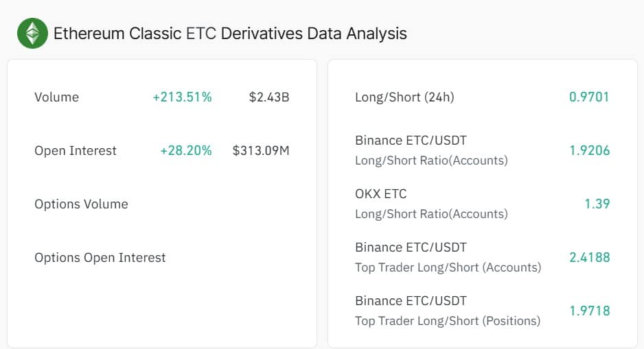Open OKX ETC Long/Short Ratio row
The width and height of the screenshot is (644, 349).
click(x=431, y=204)
